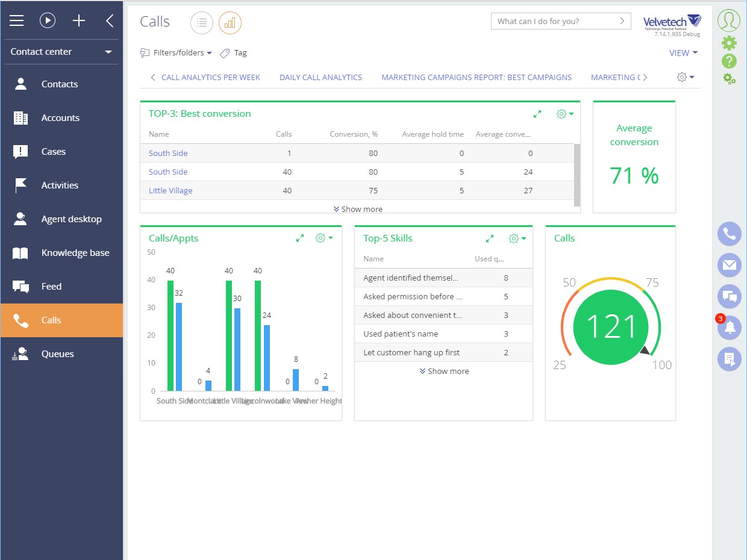The height and width of the screenshot is (560, 747).
Task: Open the chat panel icon on the right sidebar
Action: pyautogui.click(x=729, y=296)
